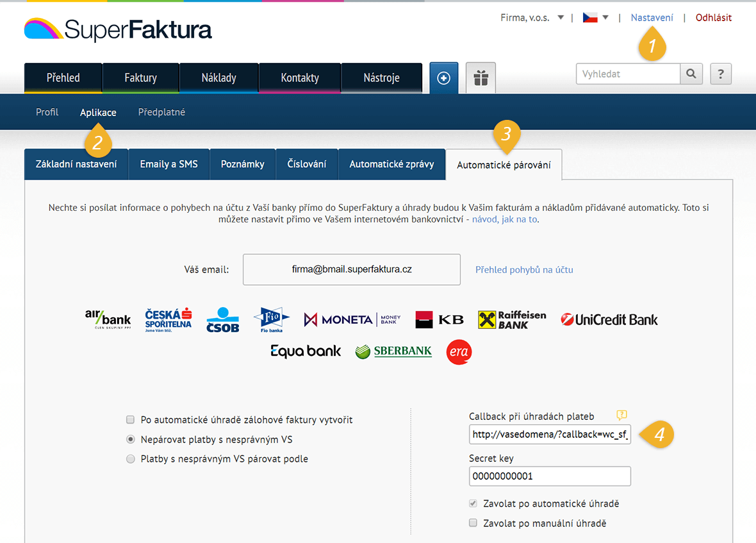Click the KB bank logo
The height and width of the screenshot is (543, 756).
point(440,320)
